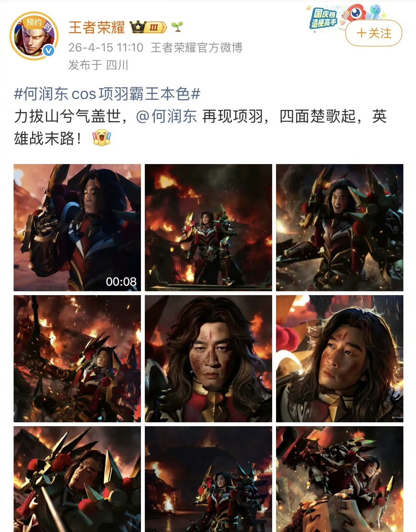
Task: Open the bottom-right armored figure image
Action: (x=340, y=479)
